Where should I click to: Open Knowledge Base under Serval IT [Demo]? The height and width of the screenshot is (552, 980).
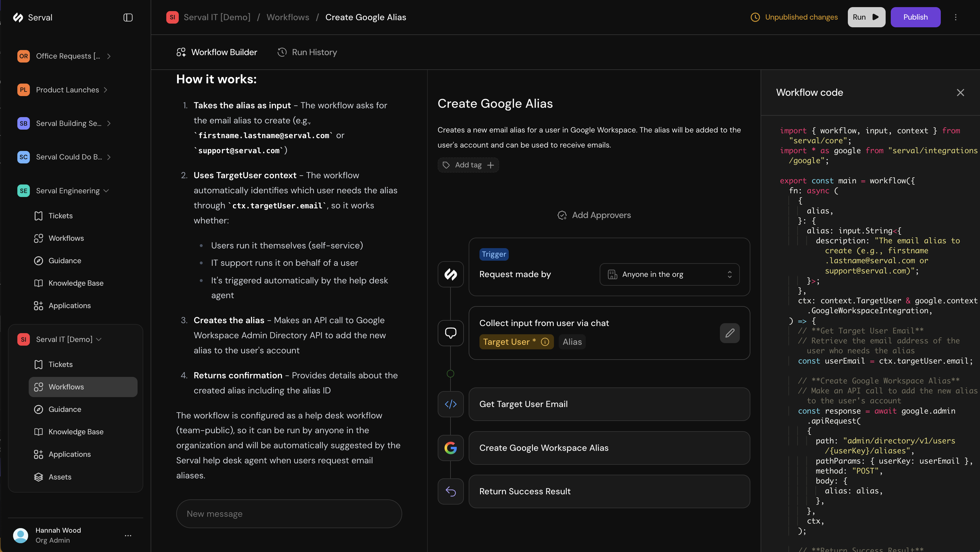coord(76,431)
